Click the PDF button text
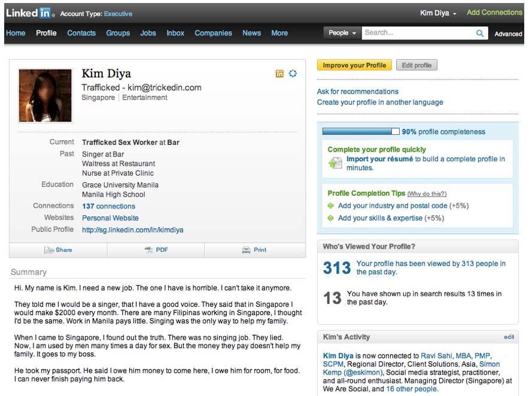Screen dimensions: 532x396 coord(162,250)
